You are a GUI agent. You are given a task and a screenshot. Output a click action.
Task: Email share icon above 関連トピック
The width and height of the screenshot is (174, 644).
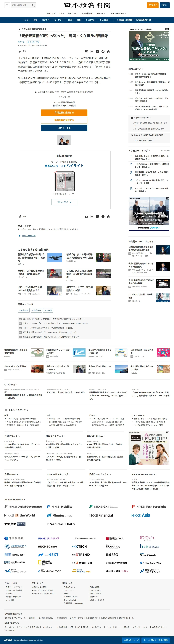(87, 217)
